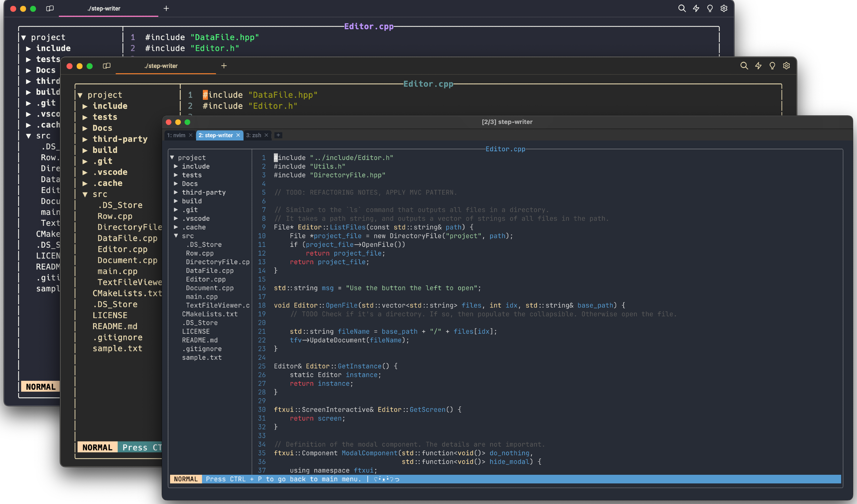
Task: Switch to the 3: zsh tab
Action: (254, 135)
